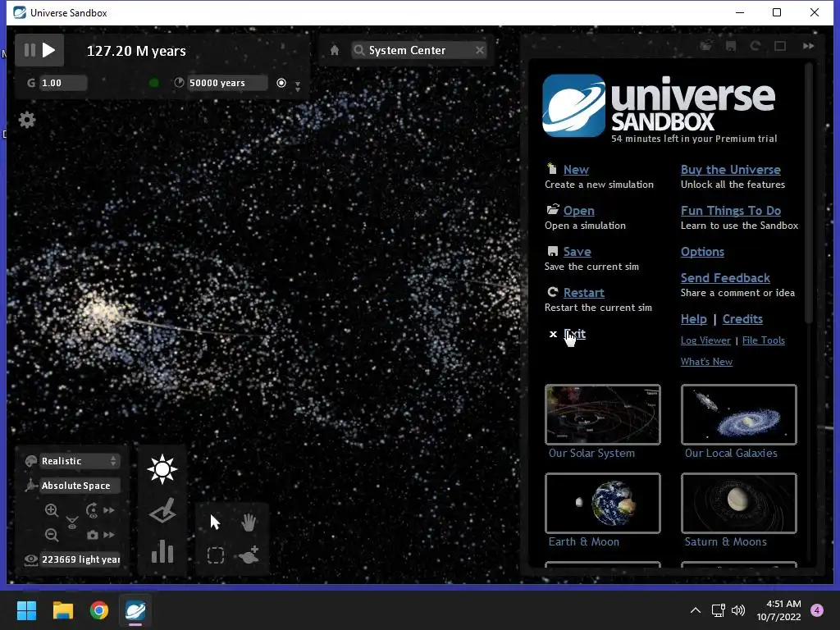The width and height of the screenshot is (840, 630).
Task: Open the Help link
Action: click(693, 319)
